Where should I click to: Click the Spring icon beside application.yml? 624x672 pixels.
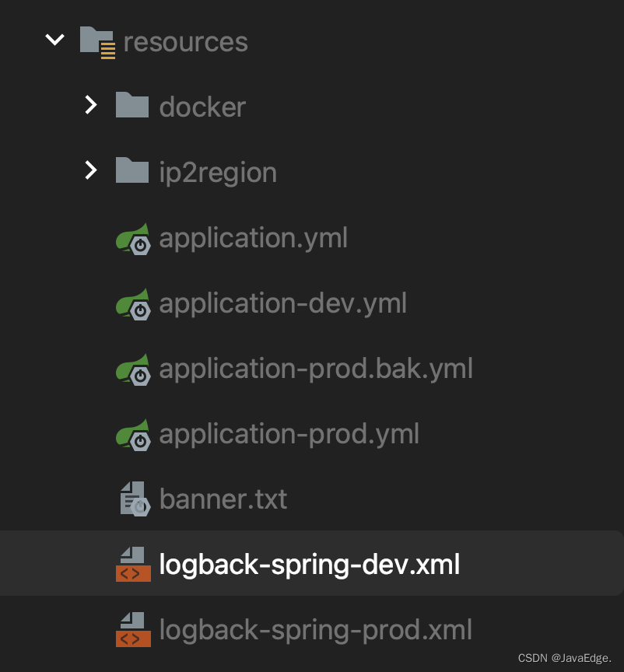[132, 239]
